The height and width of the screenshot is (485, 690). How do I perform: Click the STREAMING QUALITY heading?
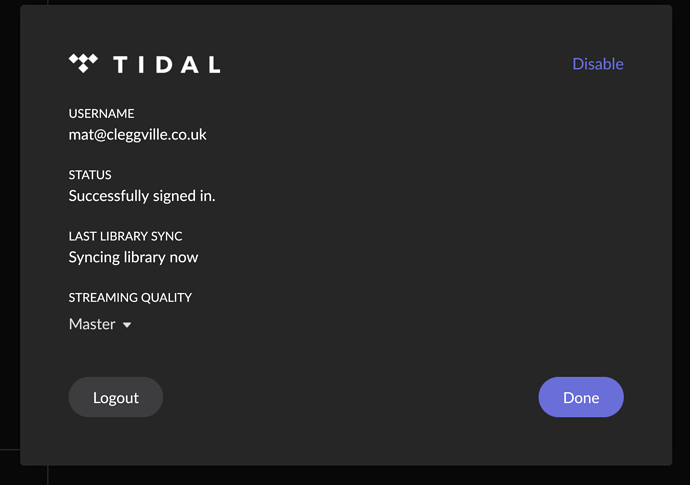(x=130, y=298)
